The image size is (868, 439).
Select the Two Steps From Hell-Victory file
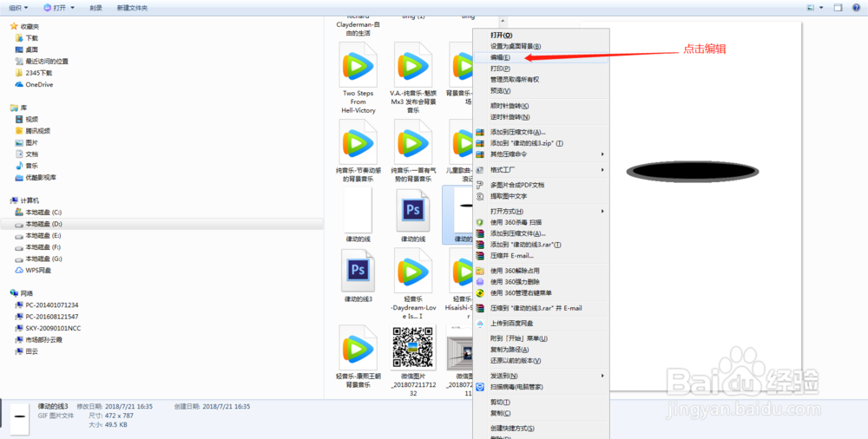coord(358,78)
